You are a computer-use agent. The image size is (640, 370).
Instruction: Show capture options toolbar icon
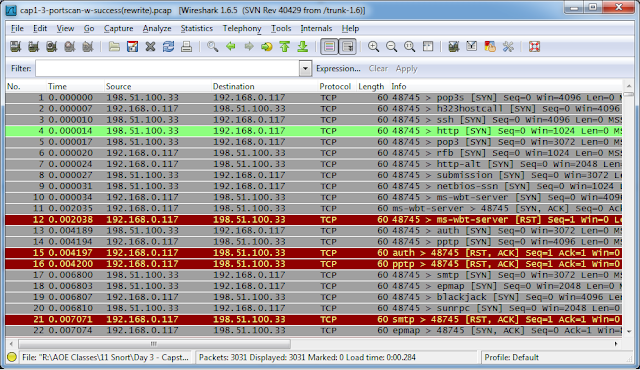pos(33,47)
